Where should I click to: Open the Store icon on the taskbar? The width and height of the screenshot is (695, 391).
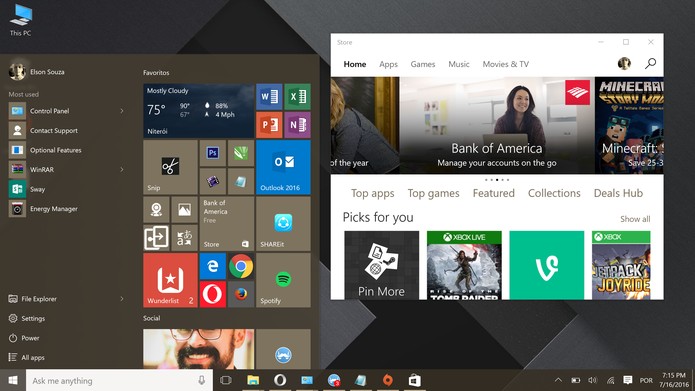point(414,380)
